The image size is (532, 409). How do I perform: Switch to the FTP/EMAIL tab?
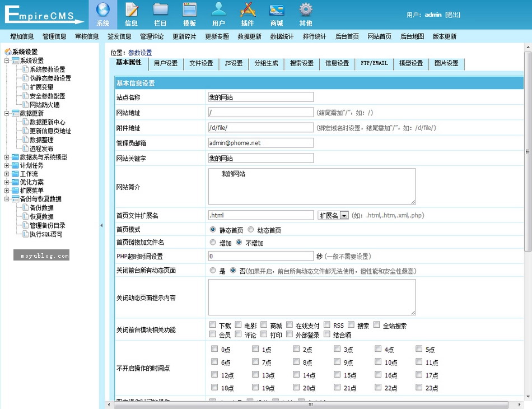pyautogui.click(x=374, y=63)
